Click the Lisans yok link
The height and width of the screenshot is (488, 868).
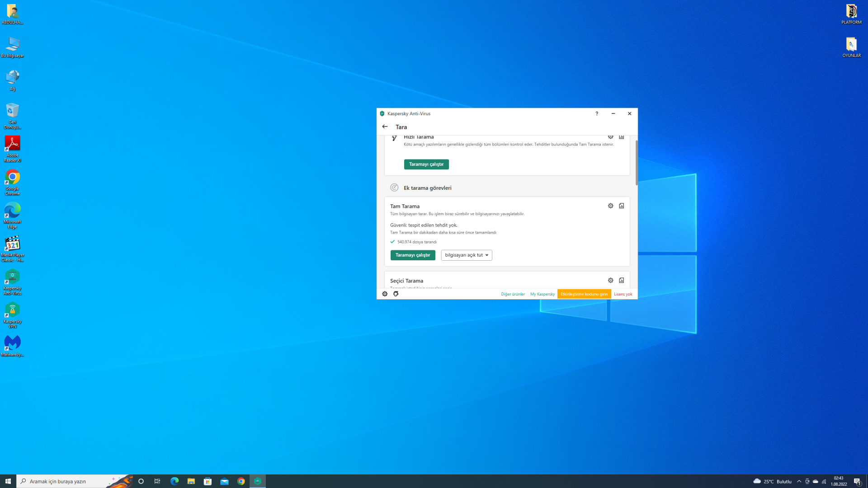coord(623,294)
